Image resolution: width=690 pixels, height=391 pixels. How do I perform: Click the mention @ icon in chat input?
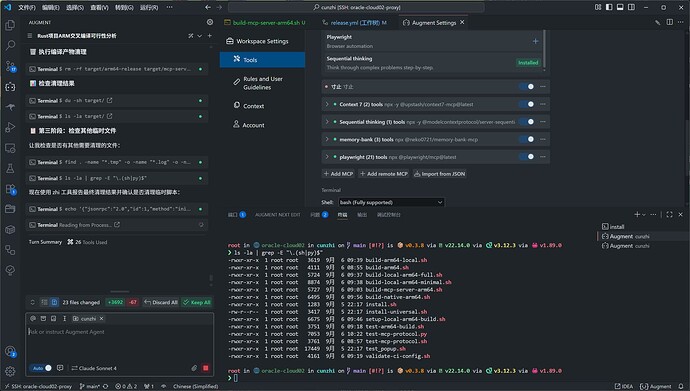coord(33,318)
